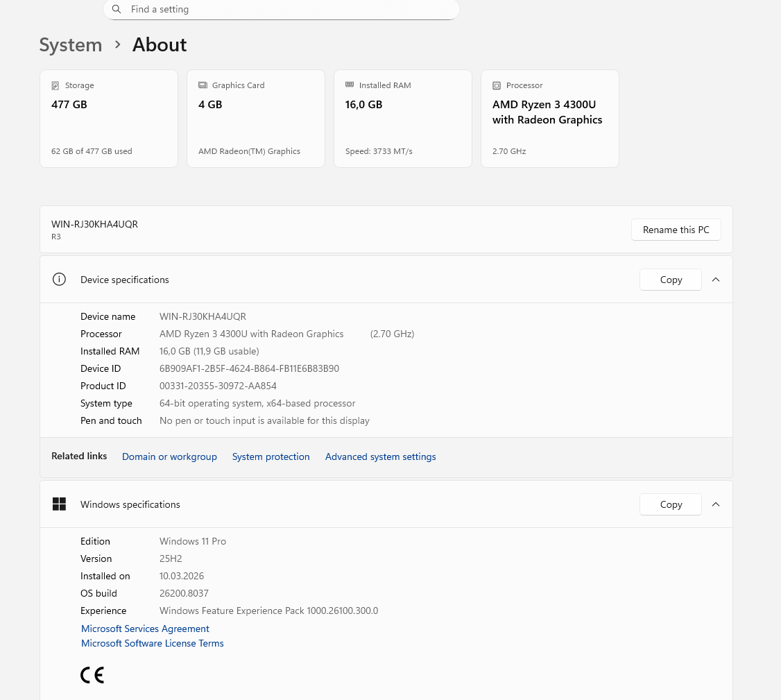The width and height of the screenshot is (781, 700).
Task: Click the Storage card icon
Action: point(55,85)
